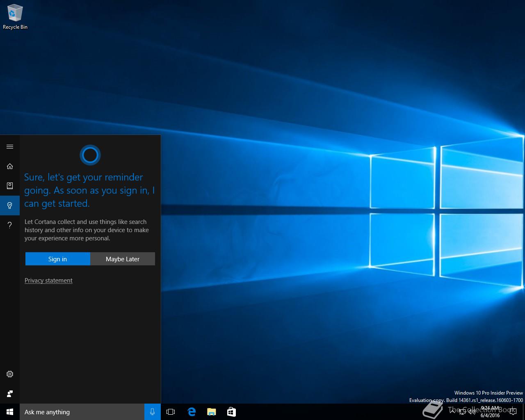The height and width of the screenshot is (420, 525).
Task: Choose Maybe Later
Action: [123, 259]
